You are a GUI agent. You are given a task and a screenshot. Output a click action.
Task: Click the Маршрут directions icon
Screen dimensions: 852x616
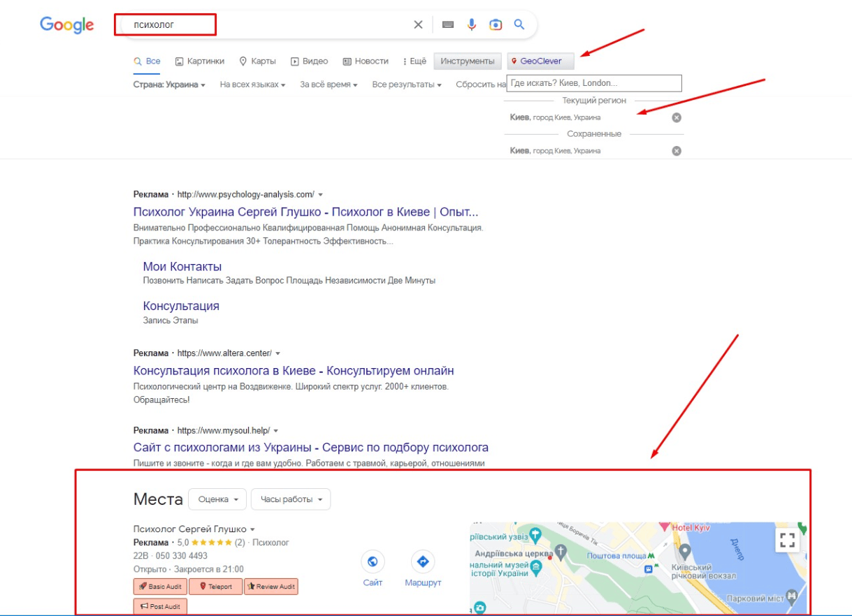423,562
